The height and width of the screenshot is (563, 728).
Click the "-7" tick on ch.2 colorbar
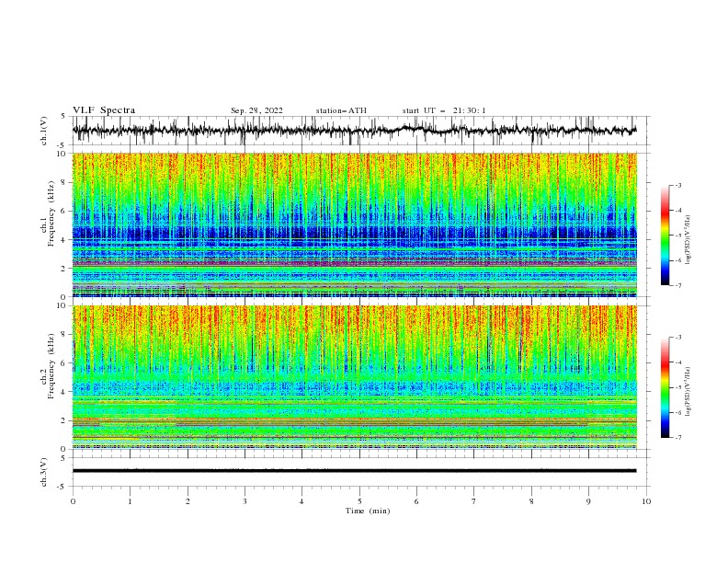point(678,438)
